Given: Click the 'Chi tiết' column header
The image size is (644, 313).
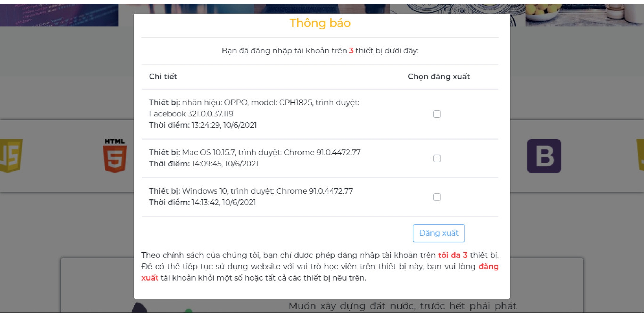Looking at the screenshot, I should coord(163,76).
